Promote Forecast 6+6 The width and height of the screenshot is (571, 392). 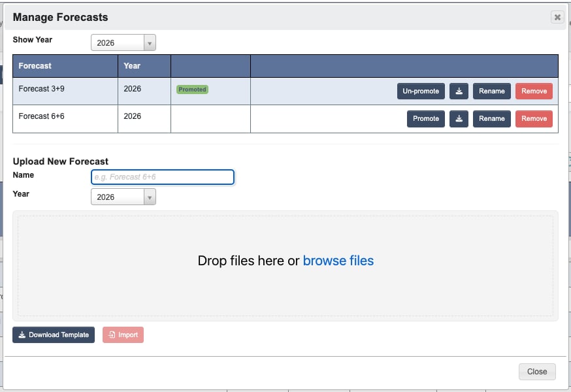[x=426, y=119]
